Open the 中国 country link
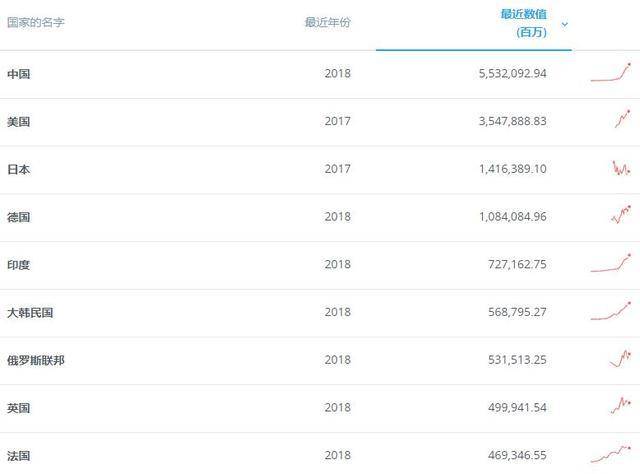640x474 pixels. point(19,74)
